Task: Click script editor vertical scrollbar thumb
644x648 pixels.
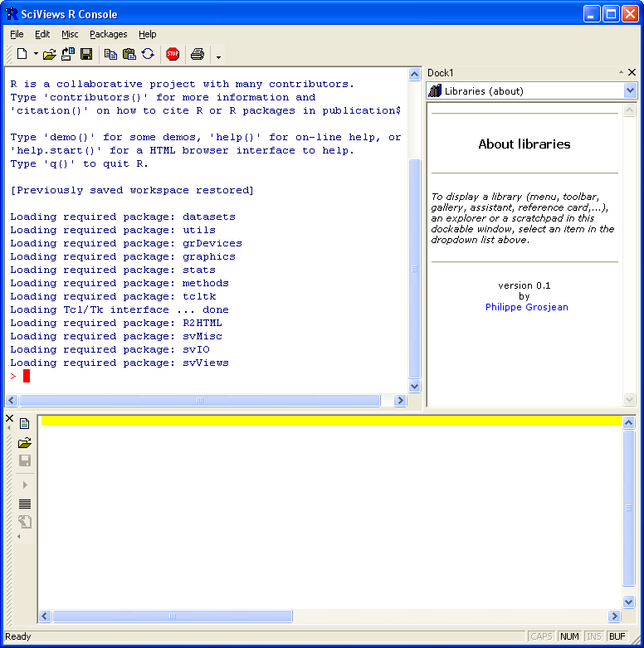Action: (x=629, y=508)
